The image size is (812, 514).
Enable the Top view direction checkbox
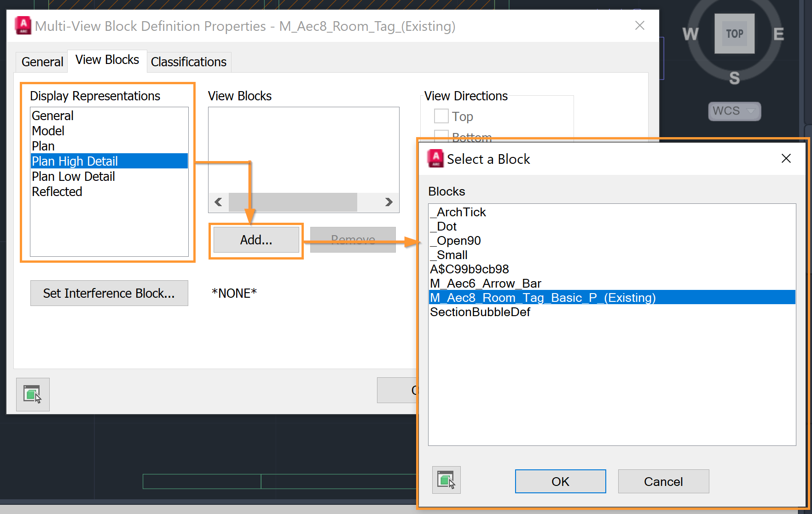(x=441, y=116)
